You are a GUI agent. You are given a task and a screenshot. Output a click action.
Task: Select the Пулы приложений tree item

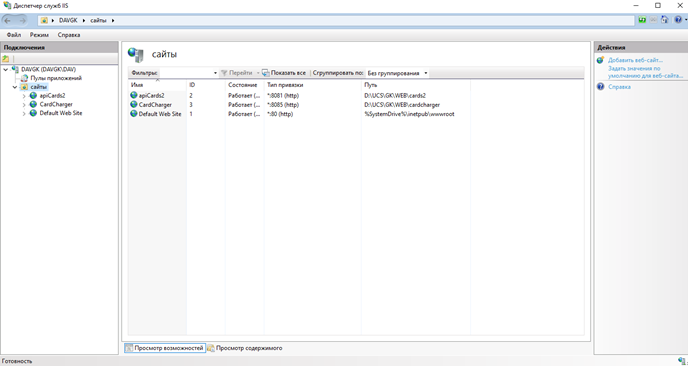pyautogui.click(x=56, y=78)
